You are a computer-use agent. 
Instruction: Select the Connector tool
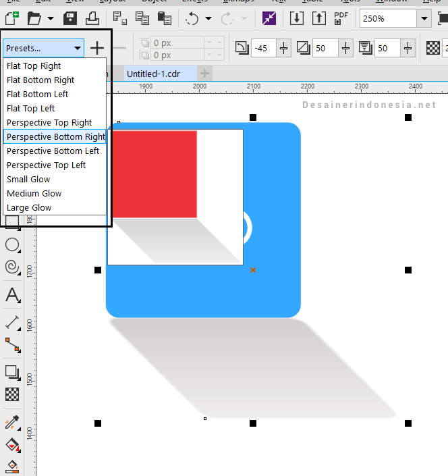(12, 345)
